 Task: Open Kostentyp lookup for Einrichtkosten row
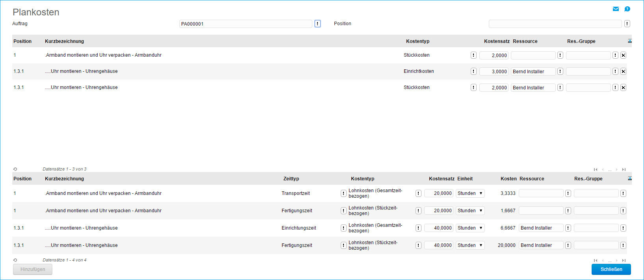point(473,71)
